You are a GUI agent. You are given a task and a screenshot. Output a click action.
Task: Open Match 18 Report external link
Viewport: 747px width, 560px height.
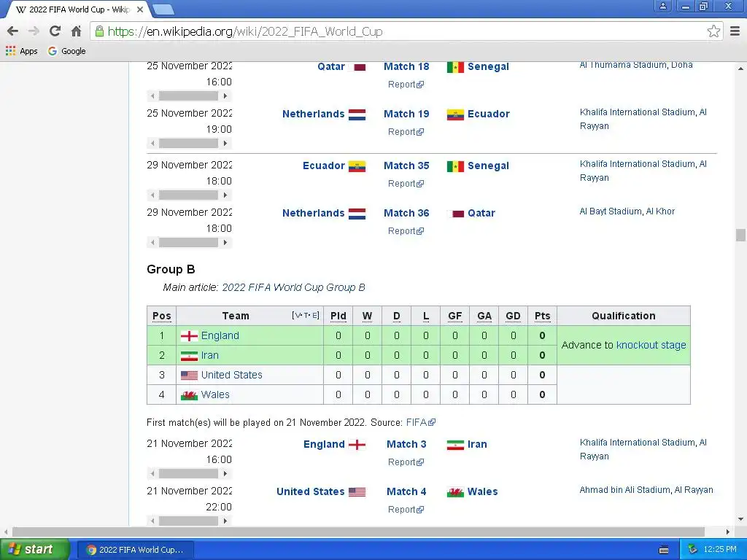(406, 85)
